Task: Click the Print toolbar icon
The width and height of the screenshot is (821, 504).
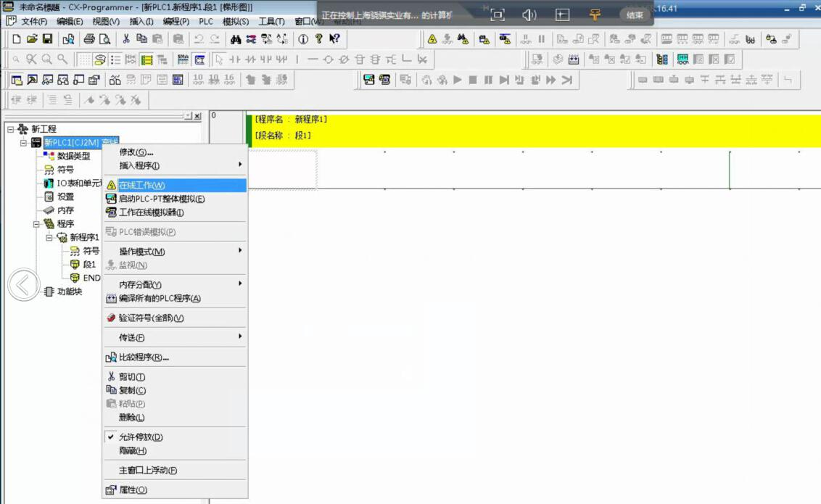Action: click(88, 39)
